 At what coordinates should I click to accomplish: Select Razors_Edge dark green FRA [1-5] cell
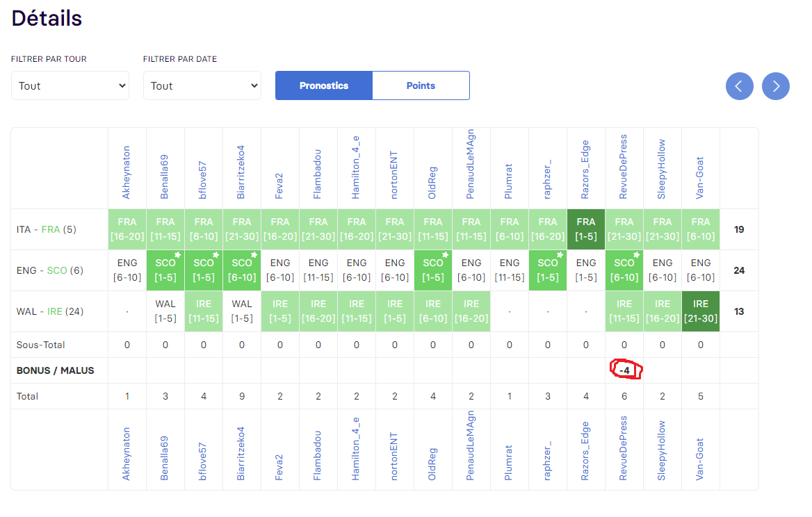(x=585, y=229)
